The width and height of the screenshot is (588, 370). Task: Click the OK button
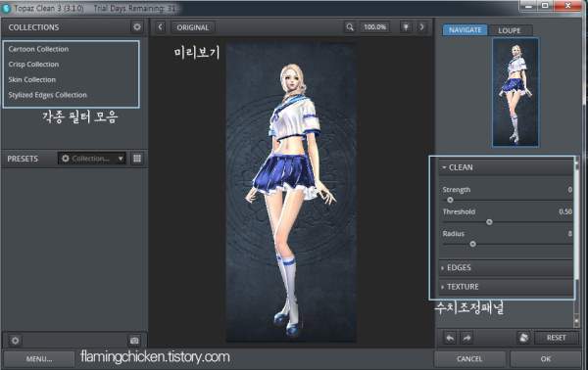click(x=546, y=359)
